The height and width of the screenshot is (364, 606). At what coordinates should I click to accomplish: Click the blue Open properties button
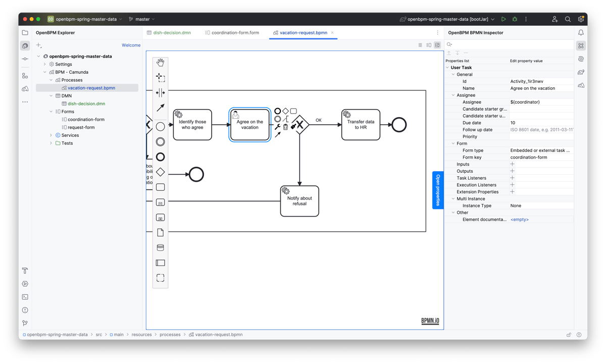[438, 189]
